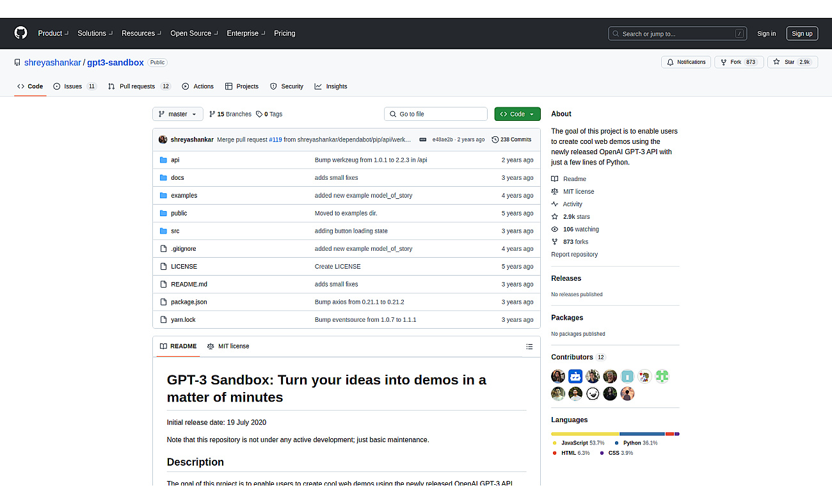Viewport: 832px width, 504px height.
Task: Click the repository book icon beside shreyashankar
Action: 17,63
